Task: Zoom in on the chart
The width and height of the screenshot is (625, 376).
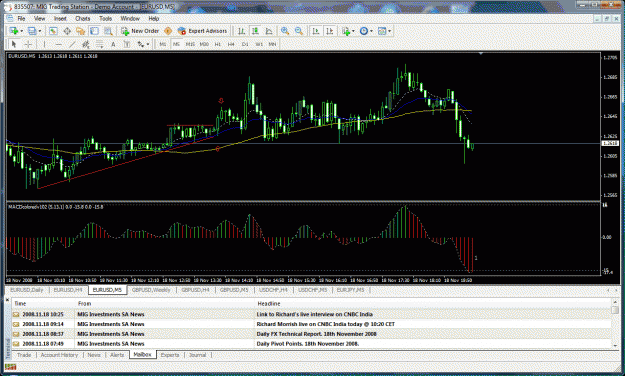Action: click(285, 31)
